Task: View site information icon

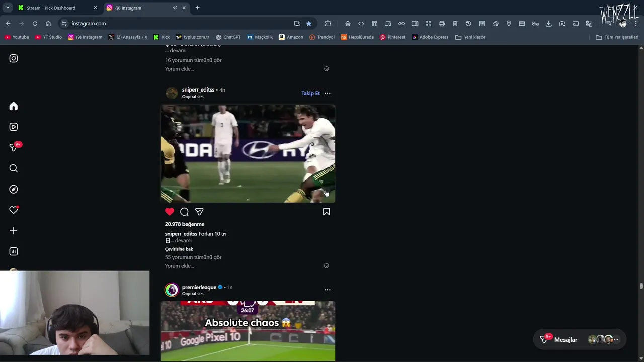Action: tap(64, 23)
